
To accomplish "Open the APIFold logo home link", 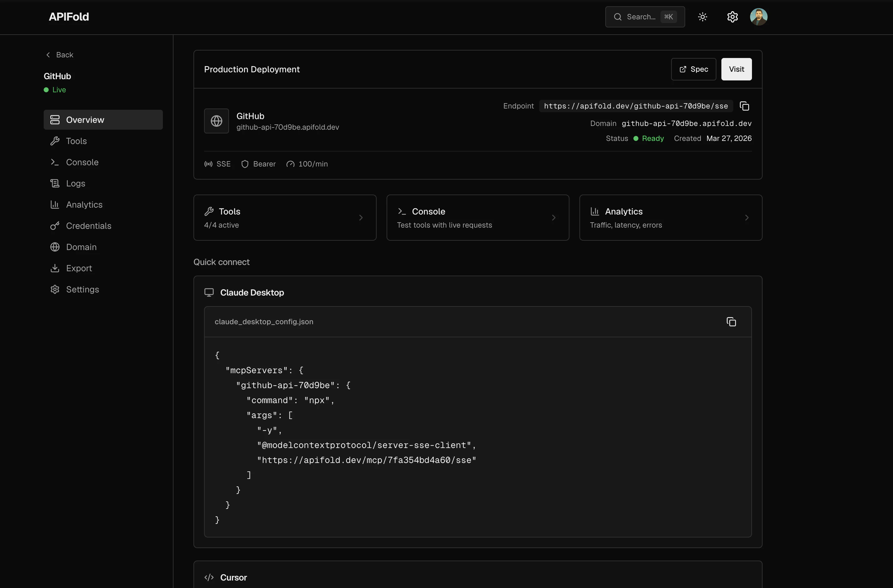I will (69, 17).
